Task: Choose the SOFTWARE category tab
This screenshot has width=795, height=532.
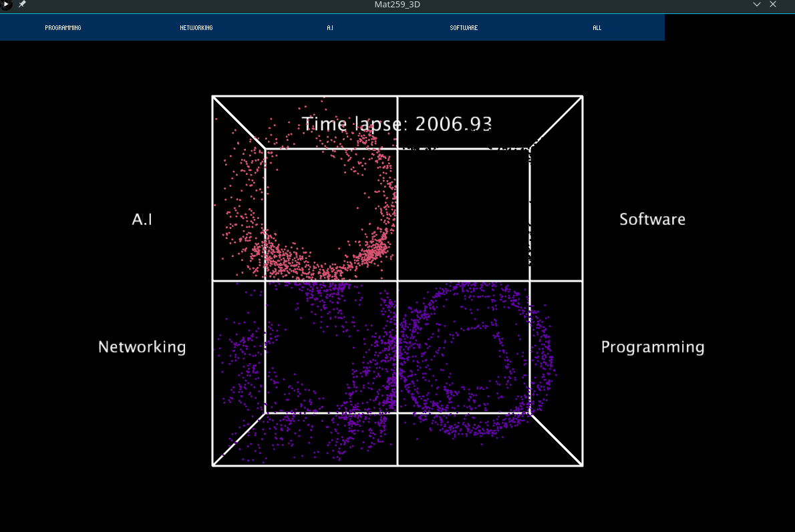Action: 464,28
